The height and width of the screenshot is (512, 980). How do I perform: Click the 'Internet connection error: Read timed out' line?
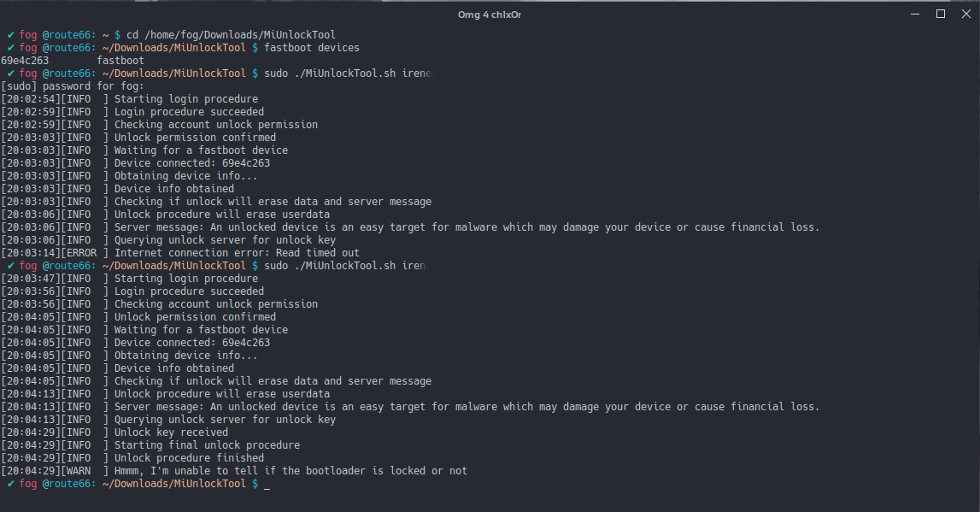click(237, 253)
